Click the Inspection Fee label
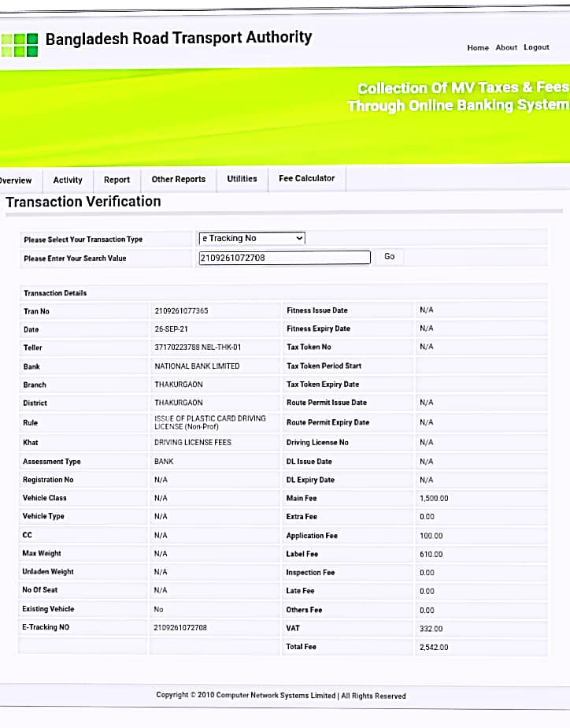 coord(310,573)
